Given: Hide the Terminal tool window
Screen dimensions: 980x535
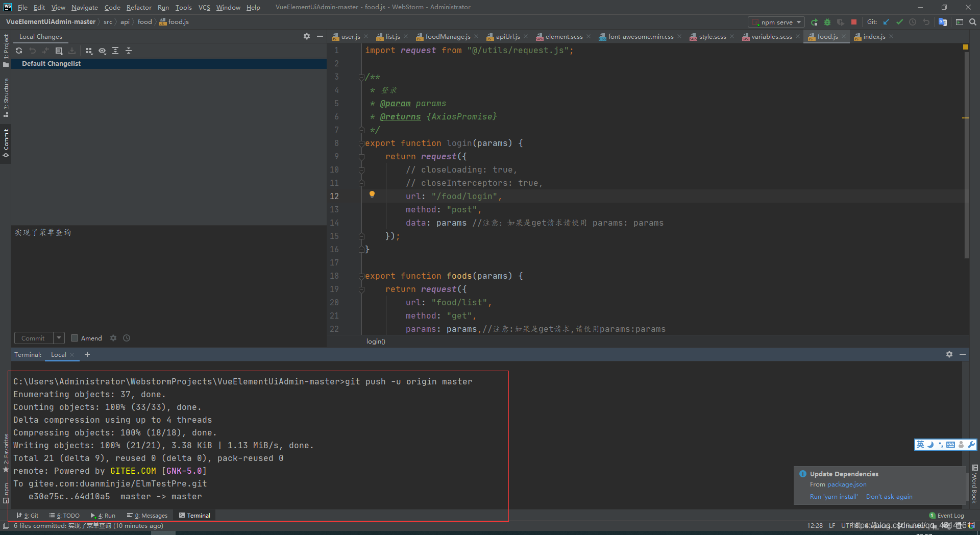Looking at the screenshot, I should (963, 354).
